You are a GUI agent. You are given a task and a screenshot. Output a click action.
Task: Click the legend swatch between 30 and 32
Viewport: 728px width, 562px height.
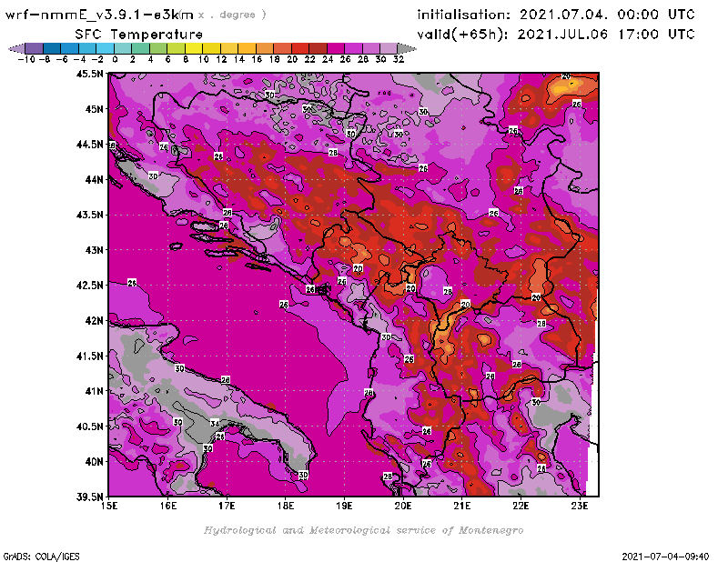389,48
